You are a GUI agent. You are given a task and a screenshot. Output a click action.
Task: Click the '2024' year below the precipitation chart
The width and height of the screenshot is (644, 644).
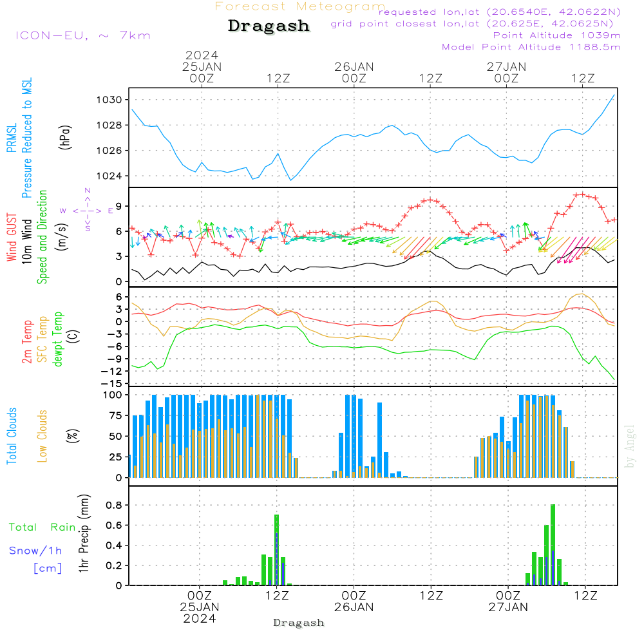(200, 619)
